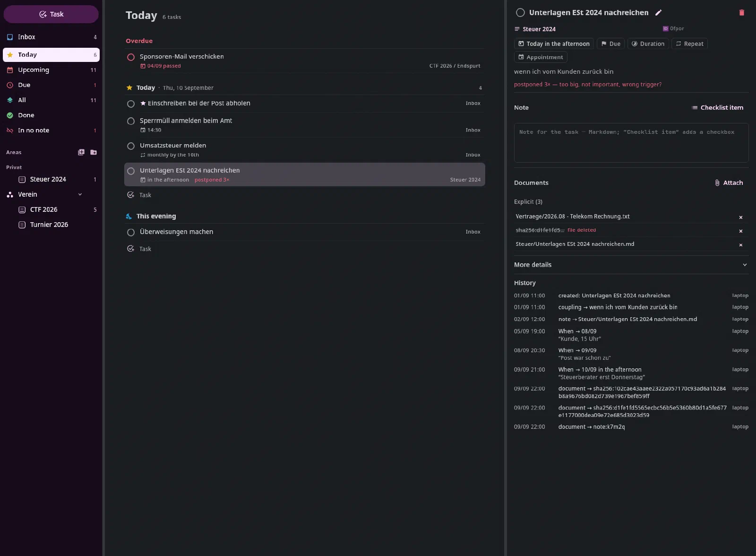
Task: Open the Due date chip
Action: (x=610, y=44)
